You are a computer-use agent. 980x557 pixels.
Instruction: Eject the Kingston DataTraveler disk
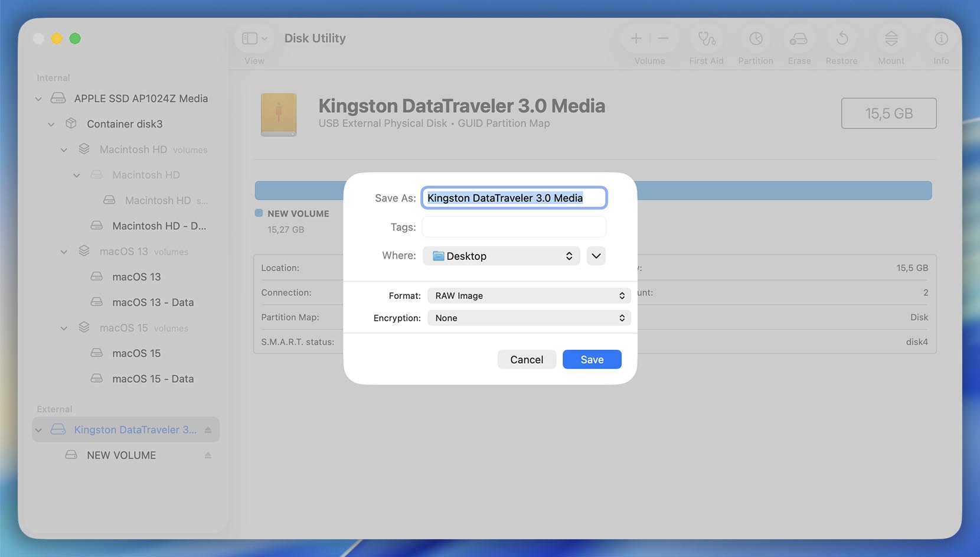208,430
